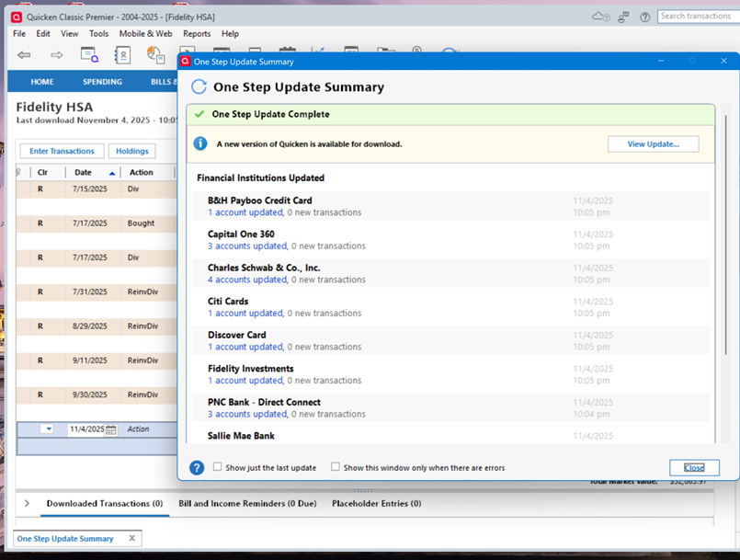Open '1 account updated' link under Fidelity Investments

coord(245,380)
